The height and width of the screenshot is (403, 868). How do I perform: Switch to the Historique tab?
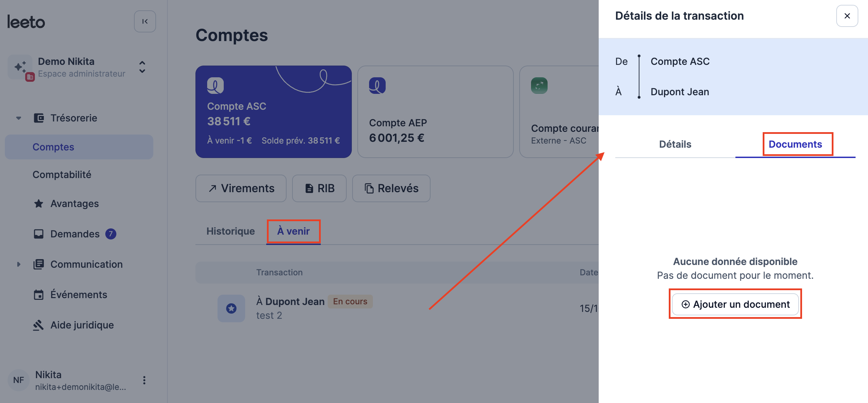pyautogui.click(x=231, y=231)
